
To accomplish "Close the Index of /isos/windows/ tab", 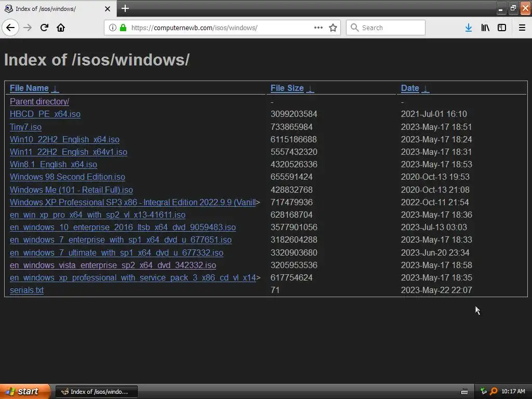I will click(108, 9).
